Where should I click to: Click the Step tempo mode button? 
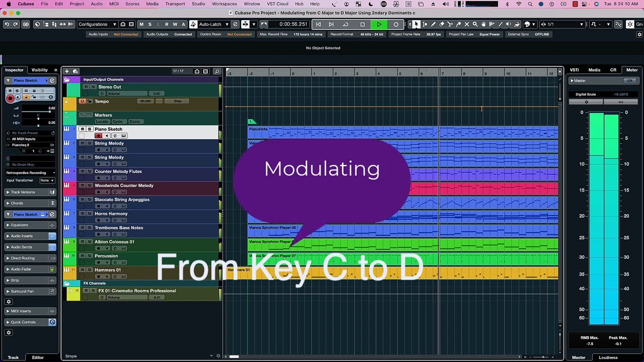point(177,101)
